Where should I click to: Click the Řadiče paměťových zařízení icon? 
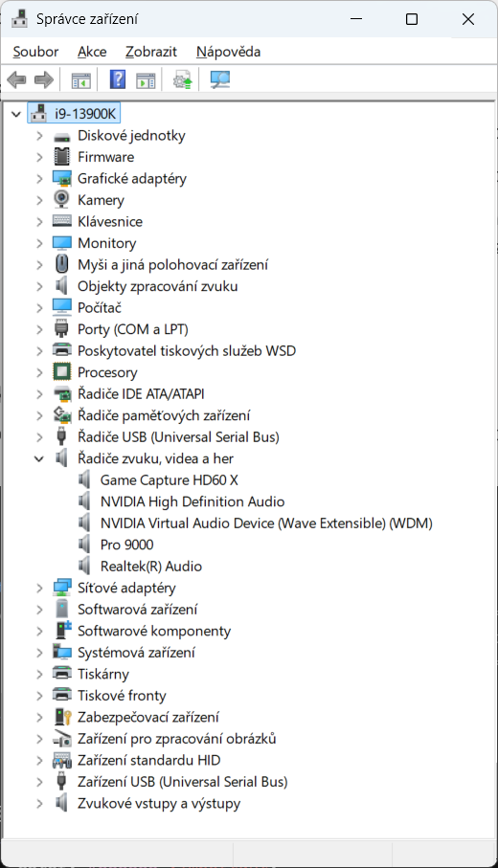pyautogui.click(x=62, y=415)
